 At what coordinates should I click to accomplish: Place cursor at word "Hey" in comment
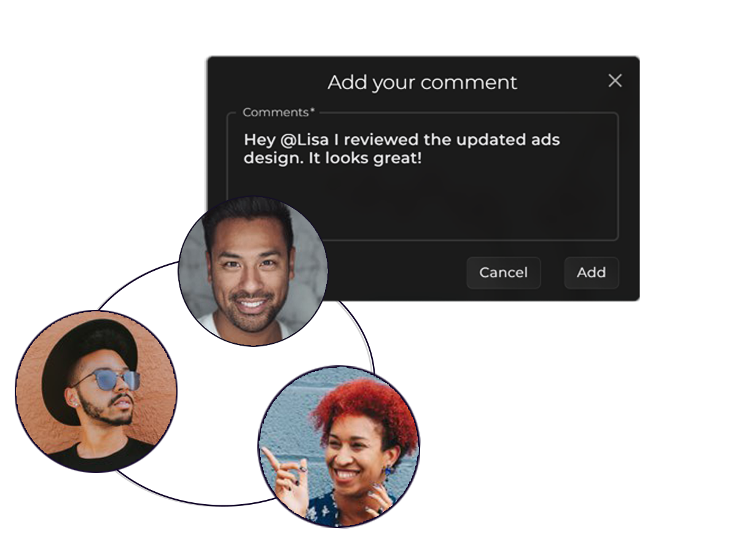[259, 140]
